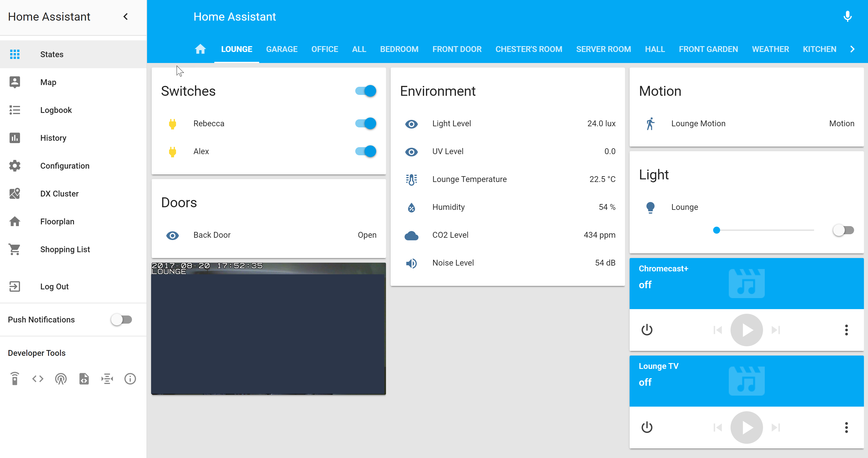Open the developer tools services remote icon
The width and height of the screenshot is (868, 458).
pyautogui.click(x=15, y=379)
